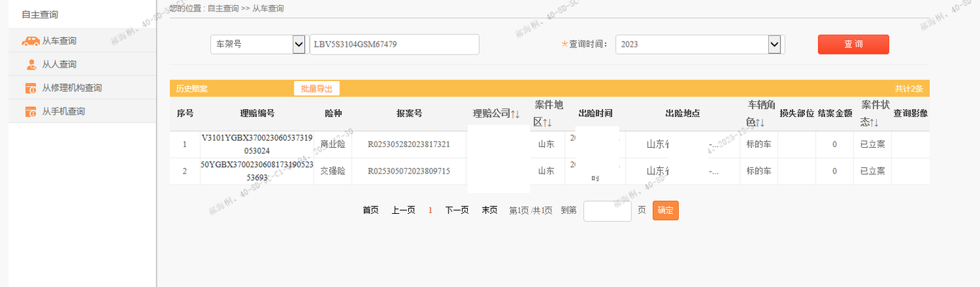Screen dimensions: 980x287
Task: Click the icon beside 从手机查询
Action: point(31,112)
